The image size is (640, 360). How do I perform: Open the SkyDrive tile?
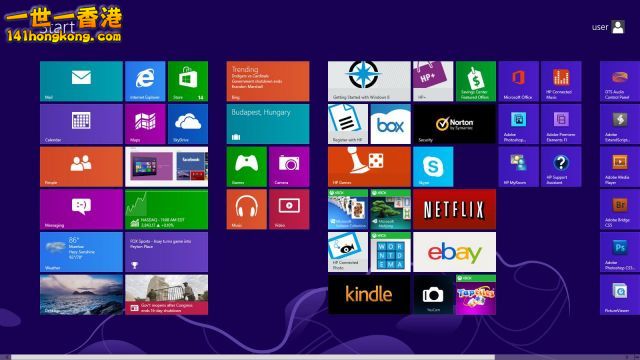188,124
